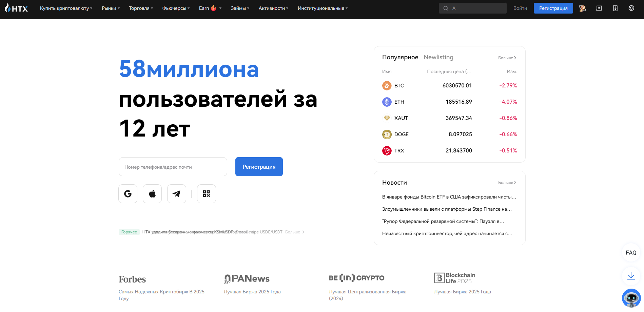Expand the Фьючерсы dropdown menu
Viewport: 644px width, 312px height.
pyautogui.click(x=176, y=8)
